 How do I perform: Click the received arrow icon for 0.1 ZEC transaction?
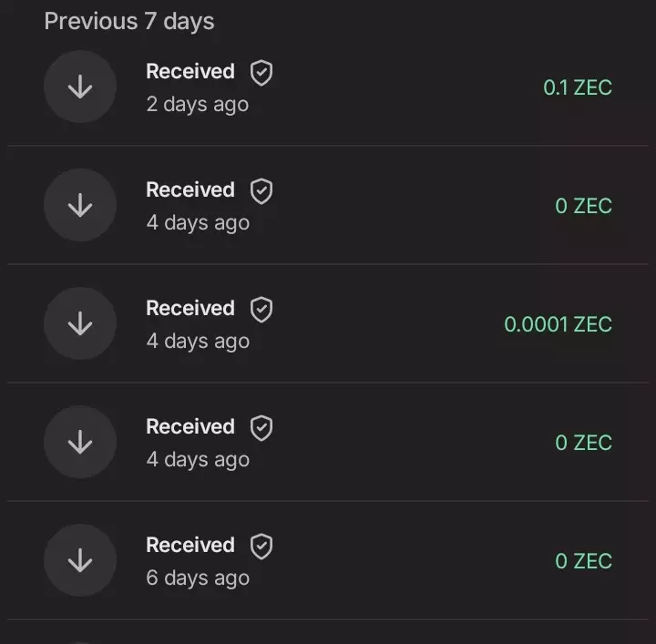pos(80,87)
